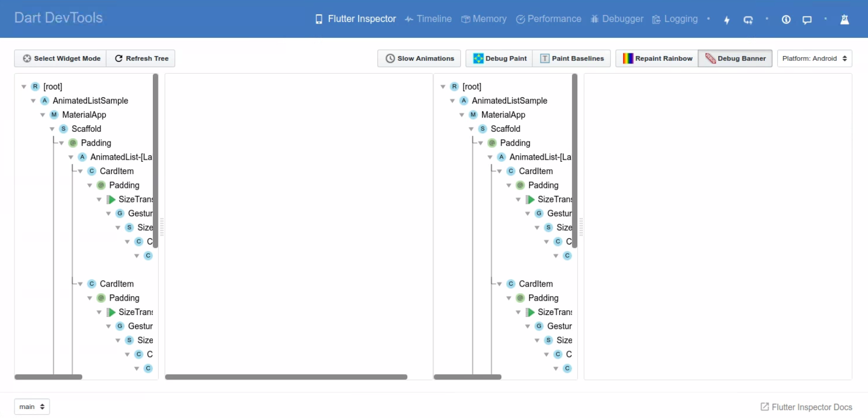Enable Repaint Rainbow
The height and width of the screenshot is (418, 868).
click(657, 58)
